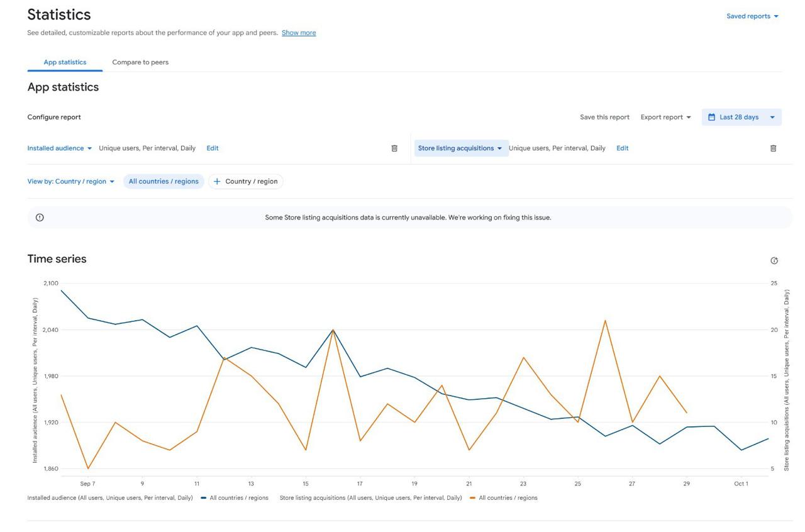
Task: Expand View by: Country / region selector
Action: [x=71, y=182]
